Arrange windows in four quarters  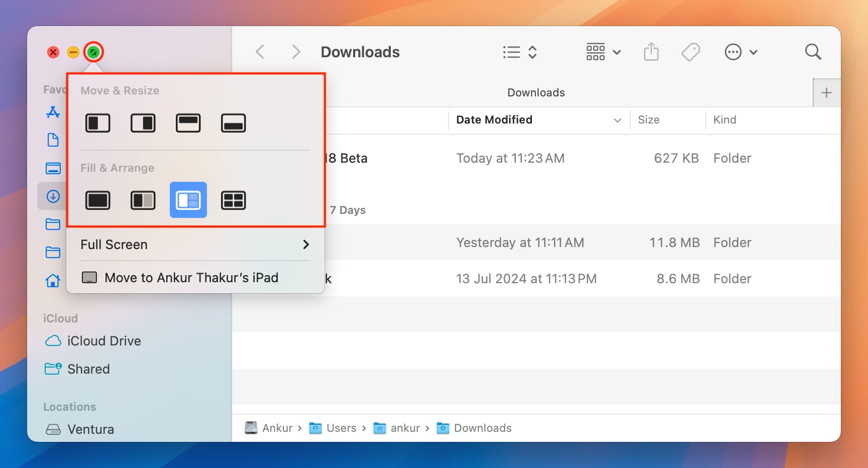click(x=233, y=200)
